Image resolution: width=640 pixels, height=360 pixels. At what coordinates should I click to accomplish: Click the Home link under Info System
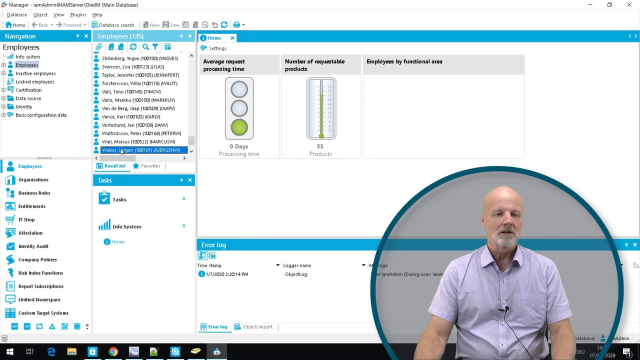pos(118,242)
